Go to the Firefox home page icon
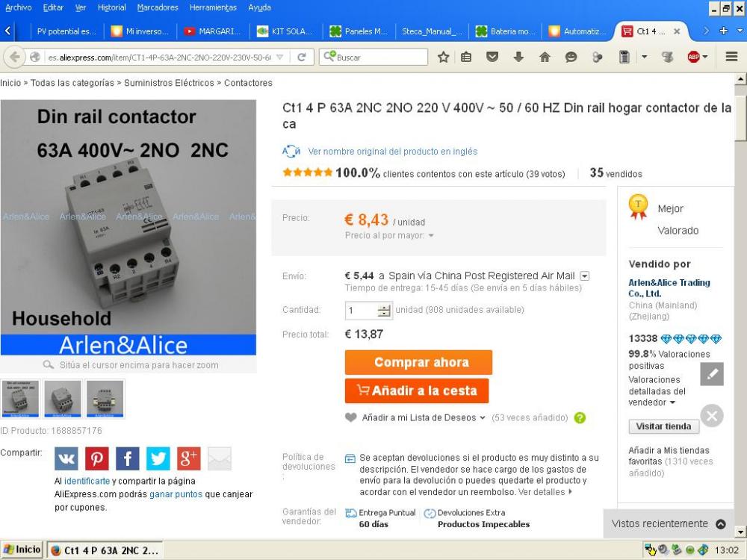The height and width of the screenshot is (560, 747). point(545,57)
